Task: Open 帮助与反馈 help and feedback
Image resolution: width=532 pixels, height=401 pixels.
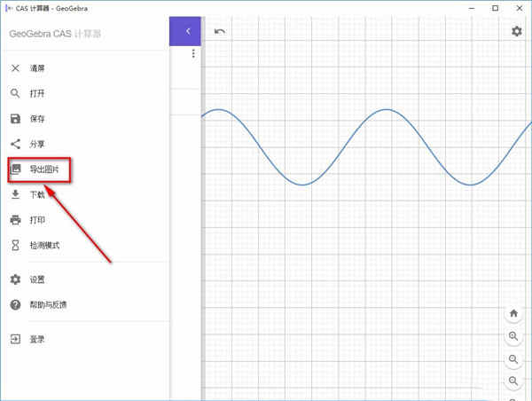Action: 85,305
